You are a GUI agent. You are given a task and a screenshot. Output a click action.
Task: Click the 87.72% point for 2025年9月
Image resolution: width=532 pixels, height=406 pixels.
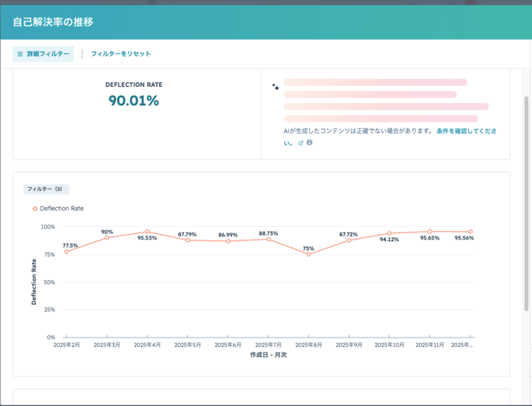[349, 240]
